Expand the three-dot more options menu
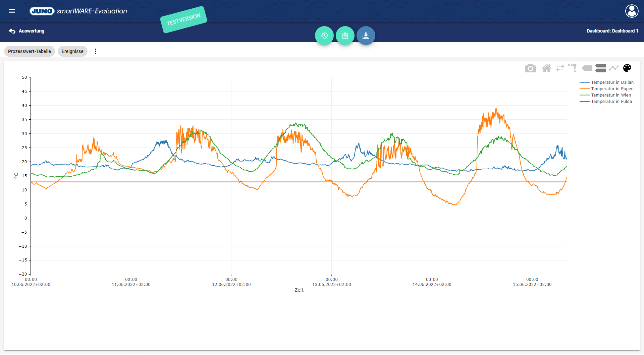This screenshot has width=644, height=355. (x=96, y=51)
